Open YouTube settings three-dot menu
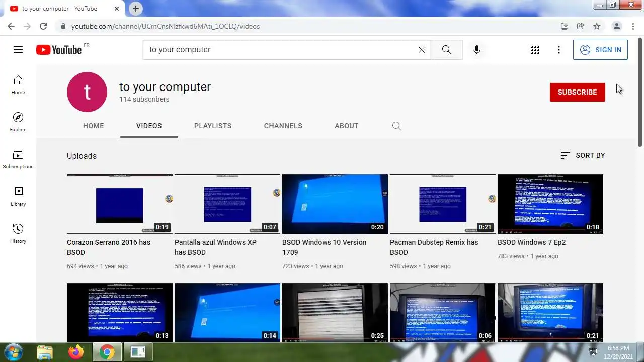The width and height of the screenshot is (644, 362). (x=558, y=49)
